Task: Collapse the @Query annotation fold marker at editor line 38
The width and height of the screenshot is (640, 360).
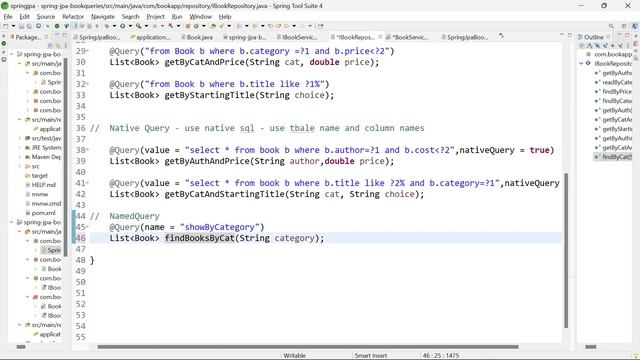Action: tap(87, 150)
